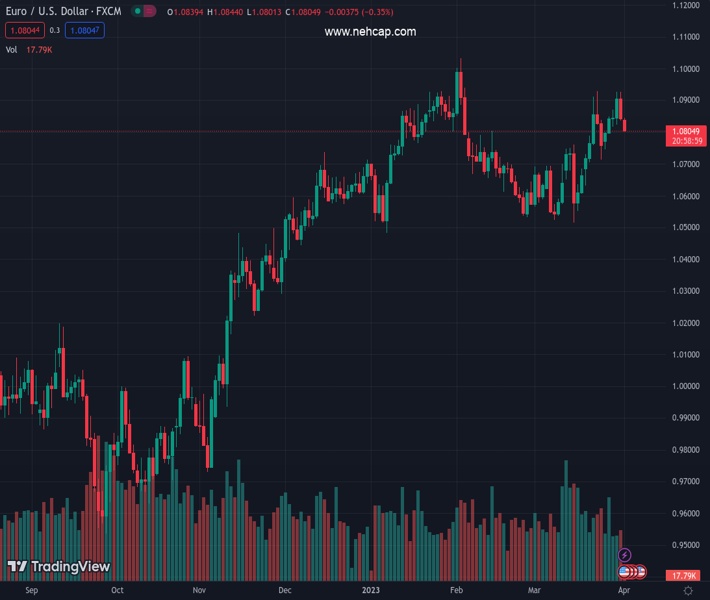This screenshot has height=600, width=710.
Task: Click the Oct label on time axis
Action: (118, 591)
